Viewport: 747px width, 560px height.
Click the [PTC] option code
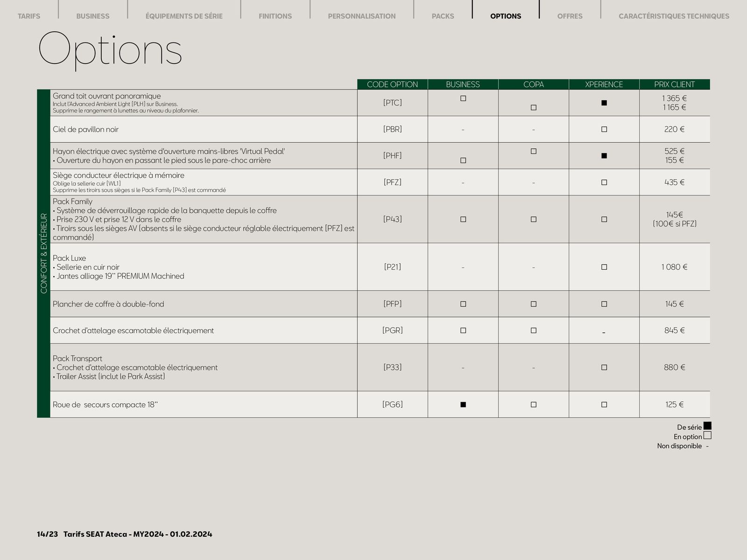(393, 103)
